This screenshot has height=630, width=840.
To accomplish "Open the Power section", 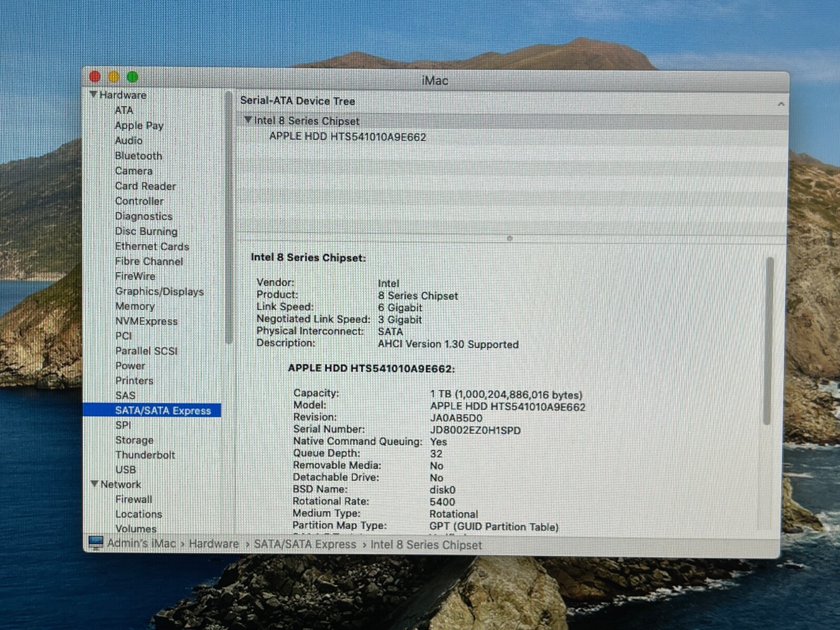I will point(130,365).
